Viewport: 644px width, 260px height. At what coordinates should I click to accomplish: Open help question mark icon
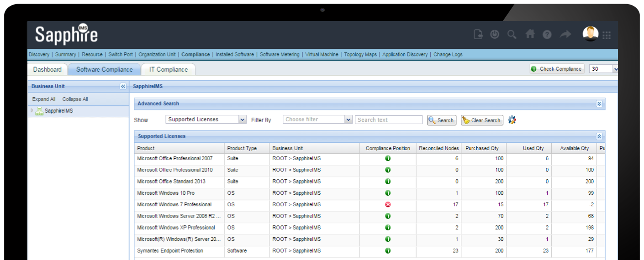[547, 35]
